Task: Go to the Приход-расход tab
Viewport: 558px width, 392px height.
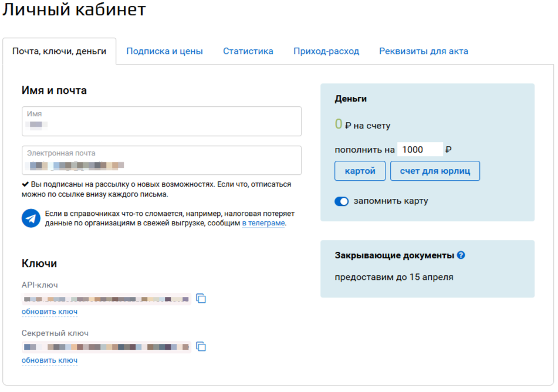Action: click(x=326, y=51)
